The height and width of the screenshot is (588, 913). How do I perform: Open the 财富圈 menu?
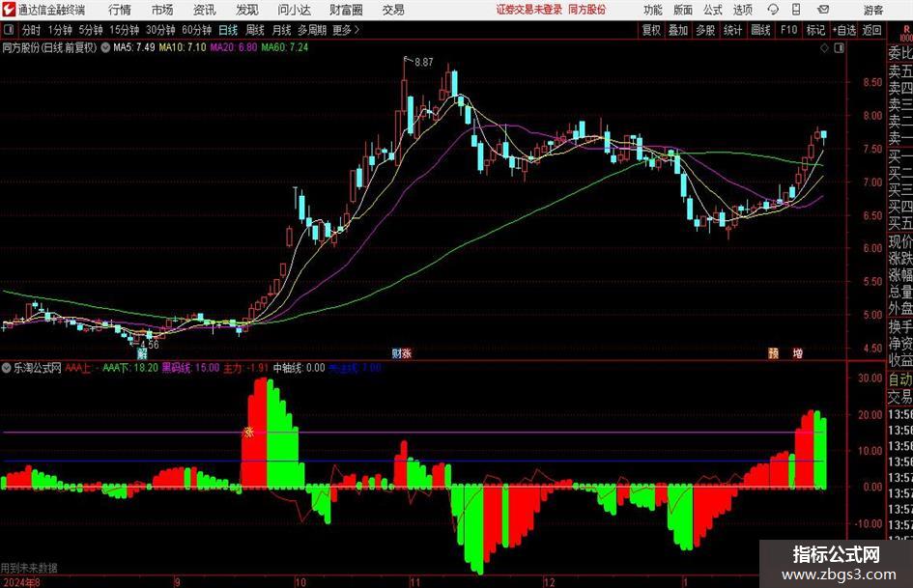point(346,10)
